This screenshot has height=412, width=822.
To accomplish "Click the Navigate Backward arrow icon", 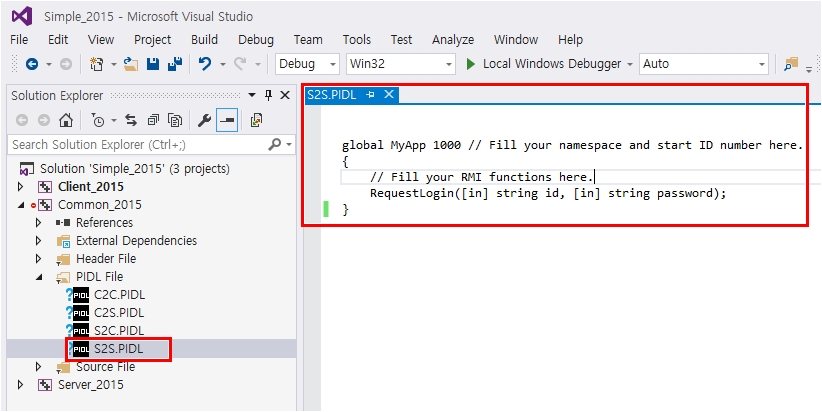I will tap(32, 64).
